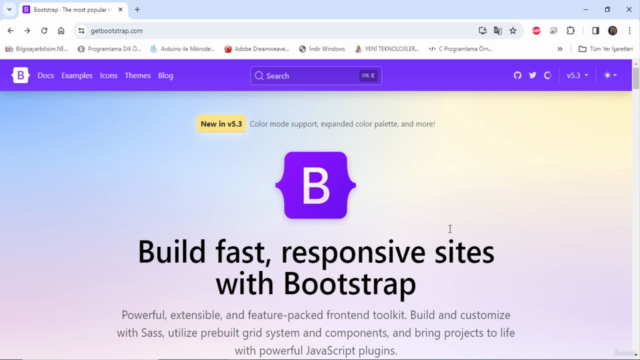
Task: Open the Blog navigation link
Action: [x=166, y=76]
